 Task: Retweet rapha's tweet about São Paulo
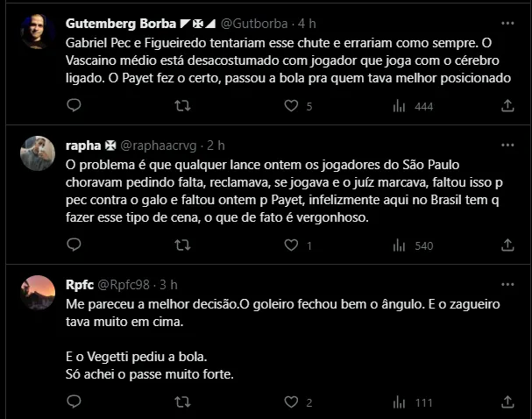pyautogui.click(x=182, y=245)
